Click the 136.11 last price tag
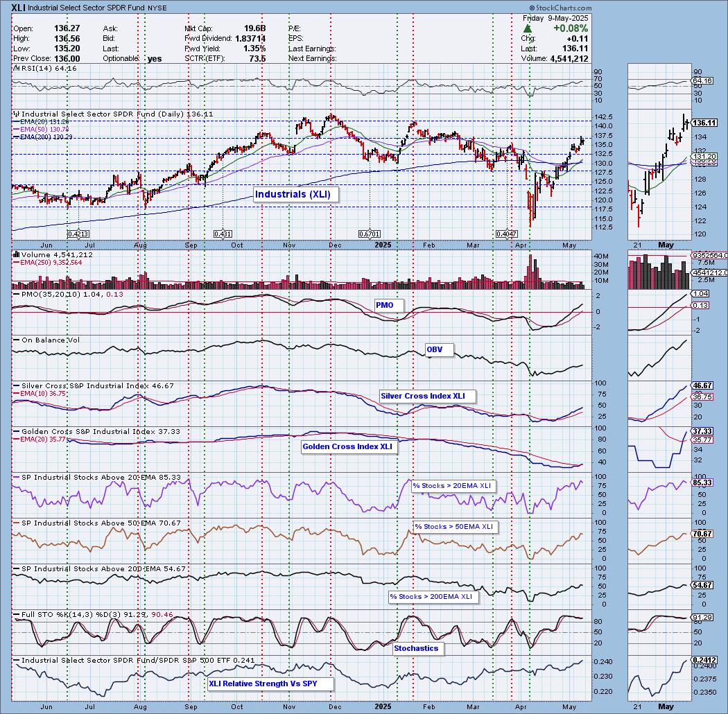728x714 pixels. 704,123
